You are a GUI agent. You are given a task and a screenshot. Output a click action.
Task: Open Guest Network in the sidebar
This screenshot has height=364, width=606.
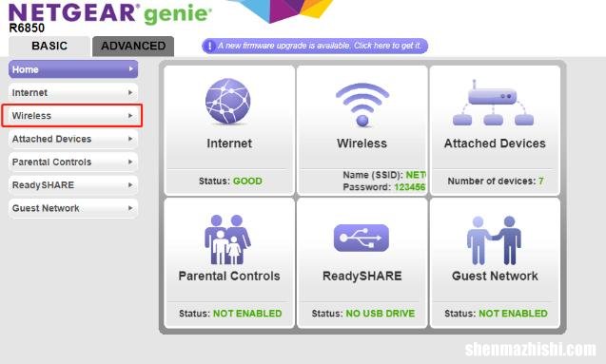point(73,208)
